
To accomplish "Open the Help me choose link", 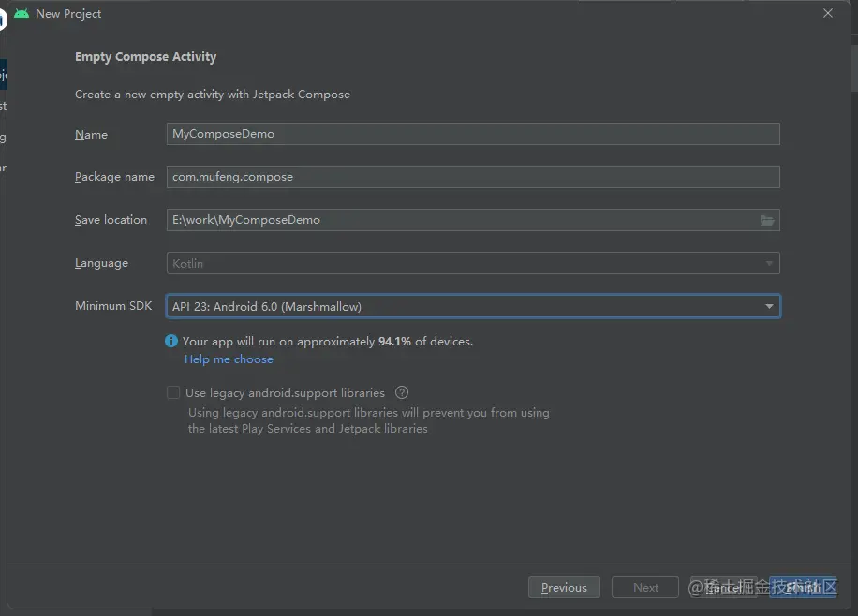I will [x=229, y=359].
